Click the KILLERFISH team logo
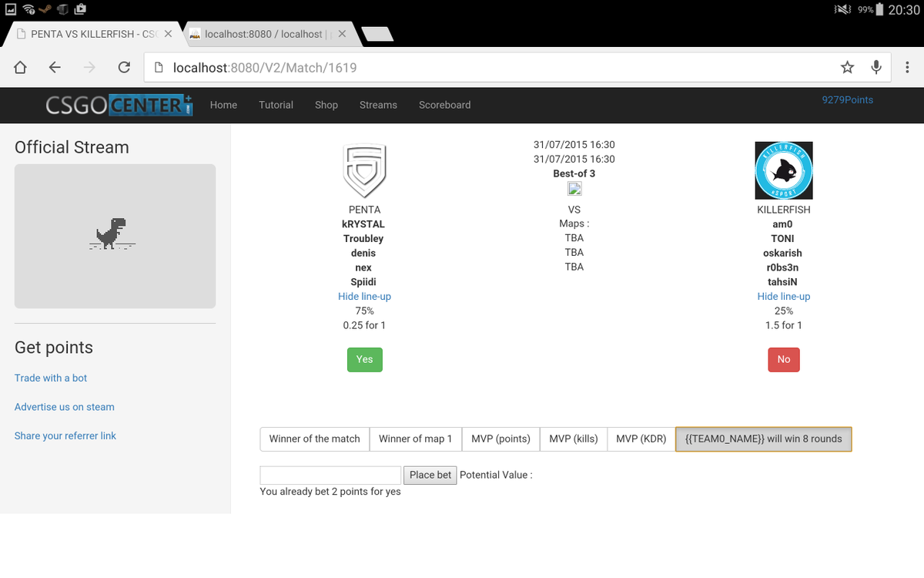The height and width of the screenshot is (578, 924). click(x=784, y=170)
